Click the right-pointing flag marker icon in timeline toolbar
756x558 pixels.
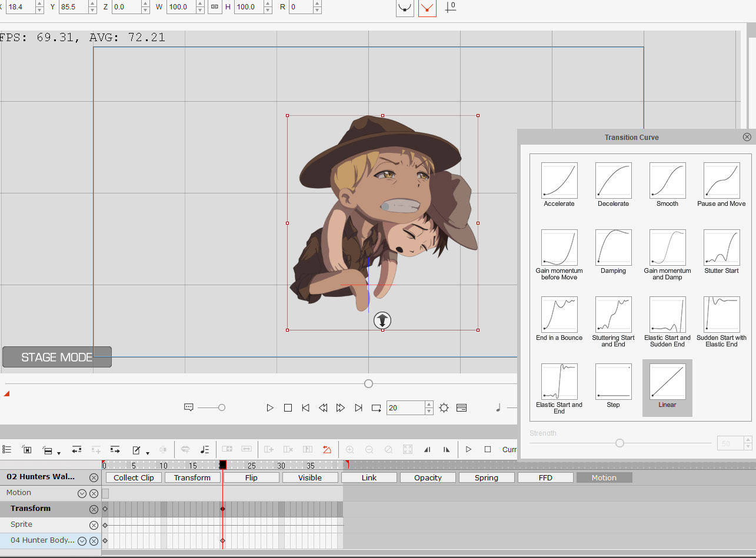click(447, 450)
